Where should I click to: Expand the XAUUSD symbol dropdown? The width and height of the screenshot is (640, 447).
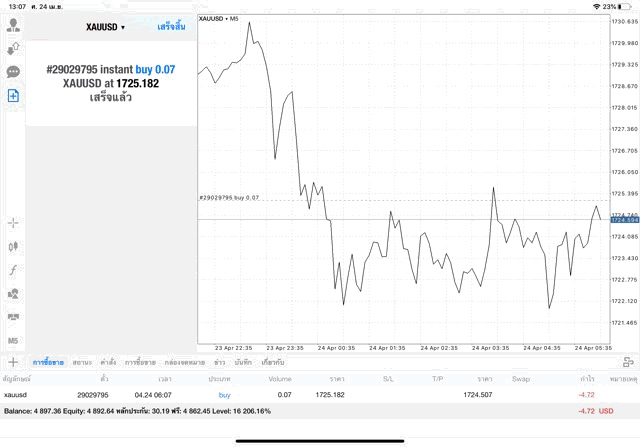coord(105,27)
